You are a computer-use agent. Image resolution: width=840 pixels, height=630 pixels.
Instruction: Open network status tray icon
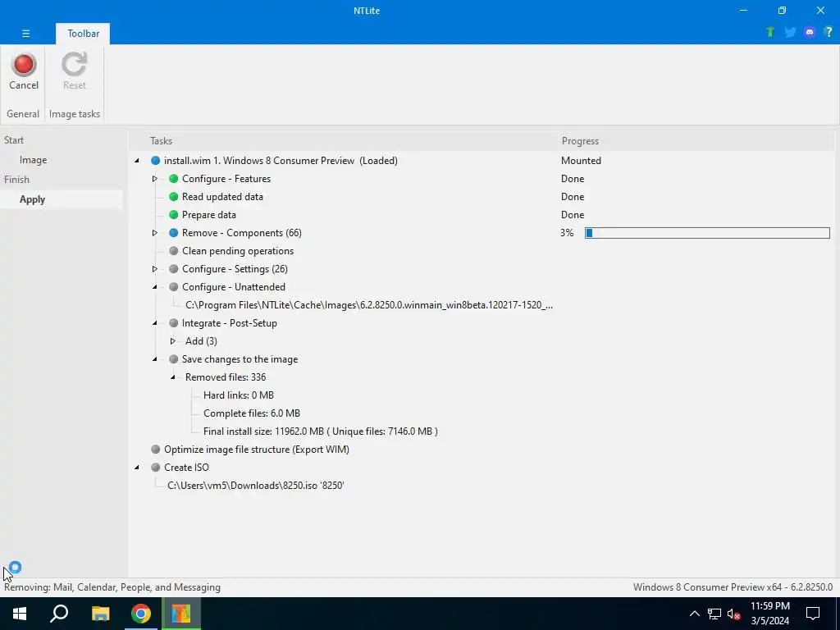(714, 614)
